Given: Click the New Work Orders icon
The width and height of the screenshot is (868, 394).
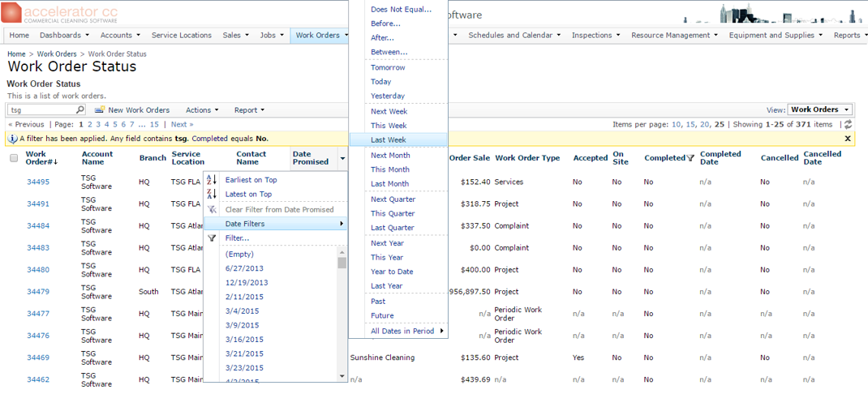Looking at the screenshot, I should pyautogui.click(x=100, y=109).
